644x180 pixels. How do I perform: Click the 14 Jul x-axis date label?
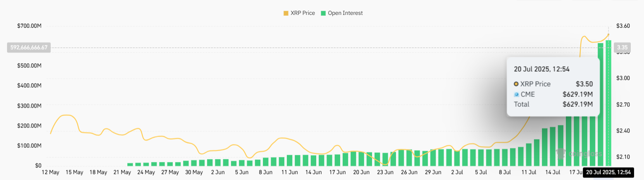553,172
